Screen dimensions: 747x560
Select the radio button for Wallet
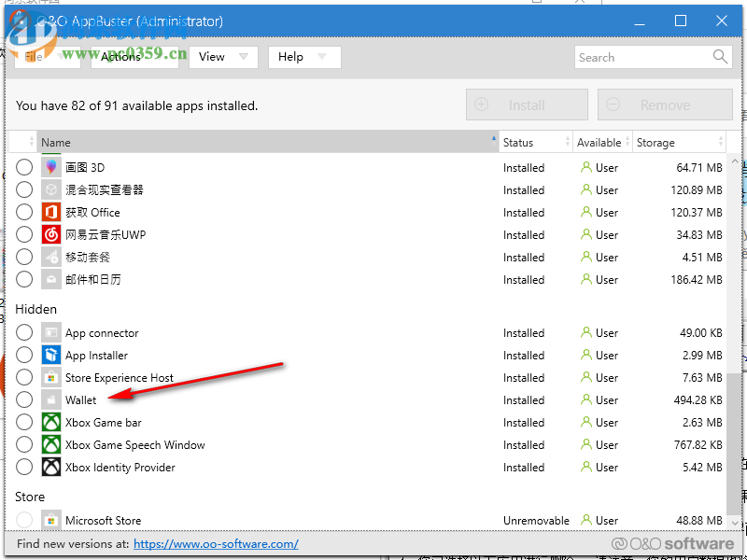pos(23,399)
